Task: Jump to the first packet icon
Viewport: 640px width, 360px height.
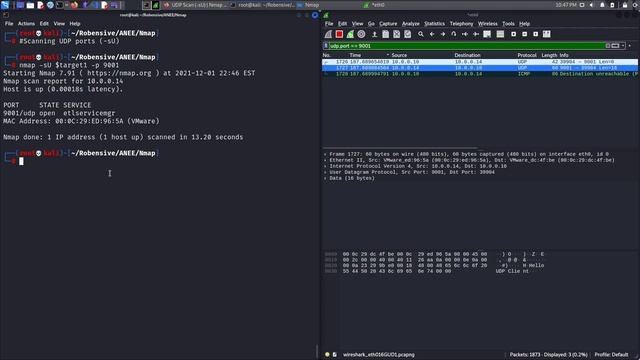Action: [x=465, y=34]
